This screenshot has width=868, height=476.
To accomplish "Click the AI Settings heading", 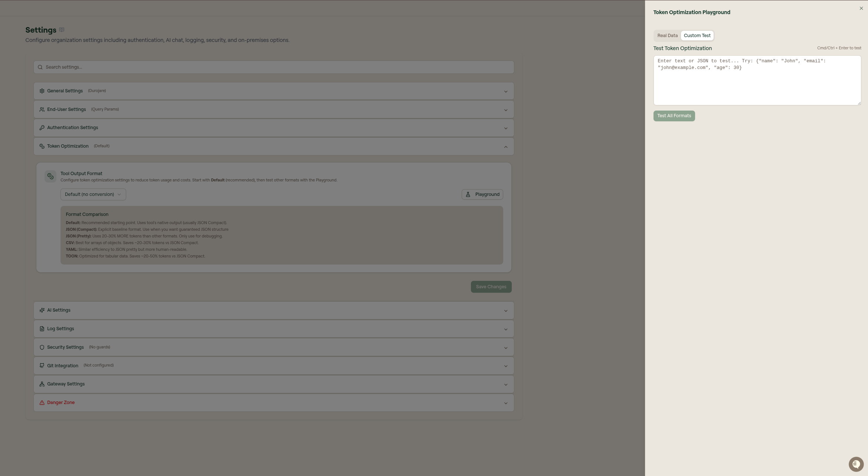I will 59,310.
